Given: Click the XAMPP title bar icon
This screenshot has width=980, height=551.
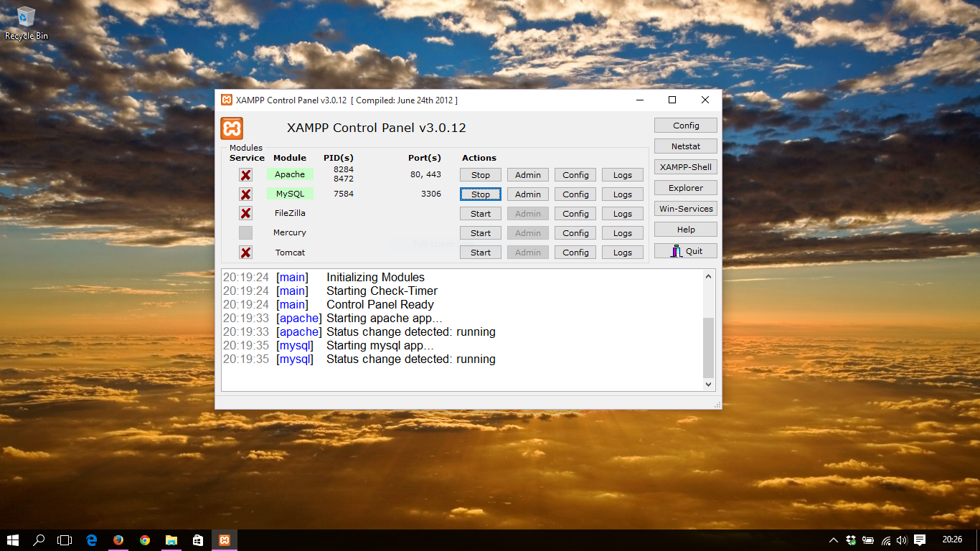Looking at the screenshot, I should coord(227,100).
